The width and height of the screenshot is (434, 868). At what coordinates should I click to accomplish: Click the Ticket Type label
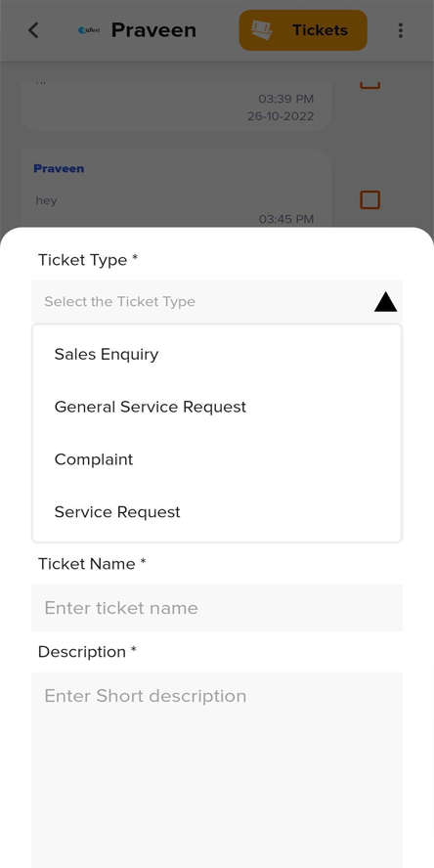(x=88, y=260)
